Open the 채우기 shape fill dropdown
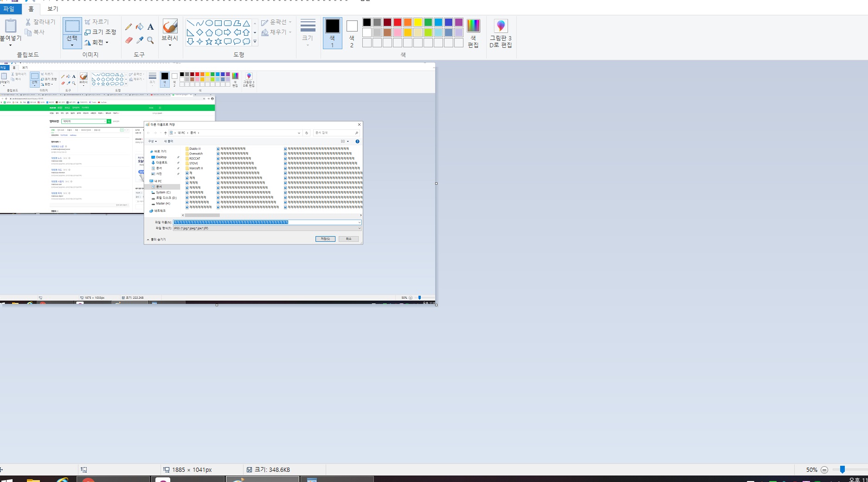 (276, 32)
